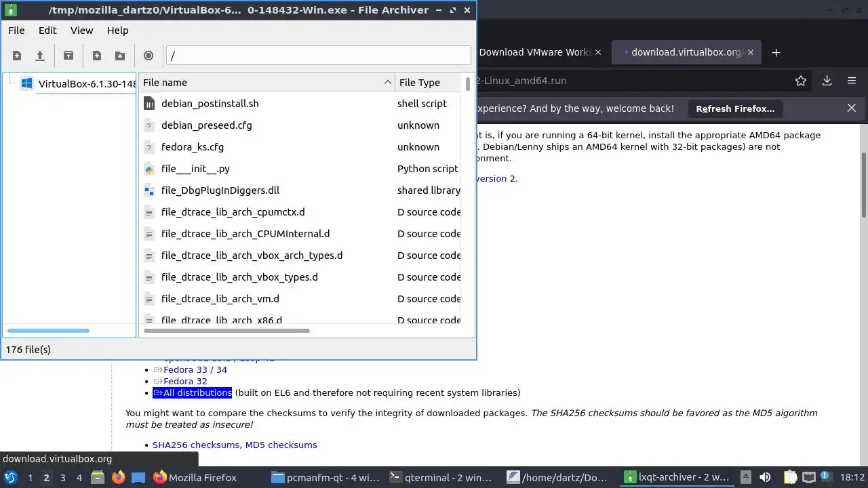
Task: Close the Download VMware Works tab
Action: [x=599, y=52]
